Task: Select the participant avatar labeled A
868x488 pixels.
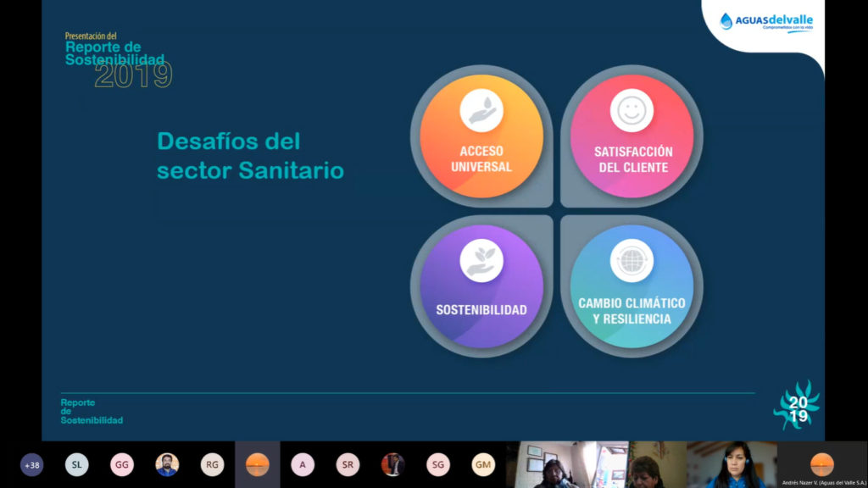Action: [303, 464]
